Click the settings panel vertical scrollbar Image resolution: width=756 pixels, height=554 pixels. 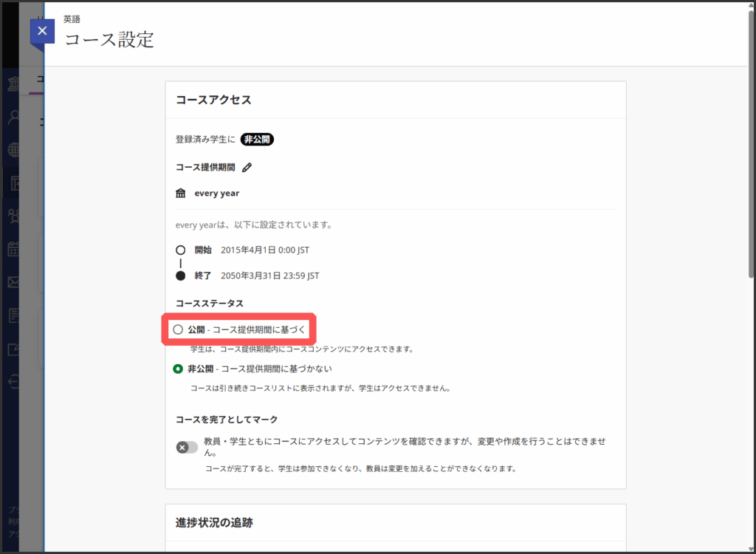coord(752,148)
